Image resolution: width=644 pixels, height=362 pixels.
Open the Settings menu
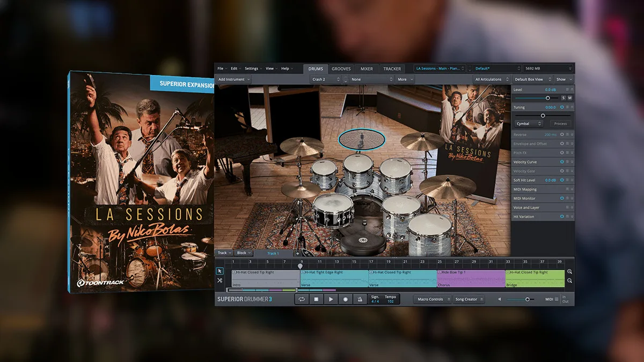coord(253,69)
